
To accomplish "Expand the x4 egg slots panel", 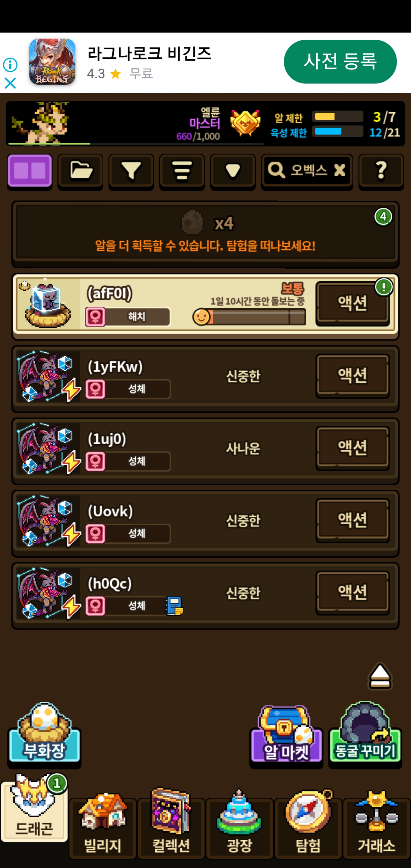I will 205,234.
